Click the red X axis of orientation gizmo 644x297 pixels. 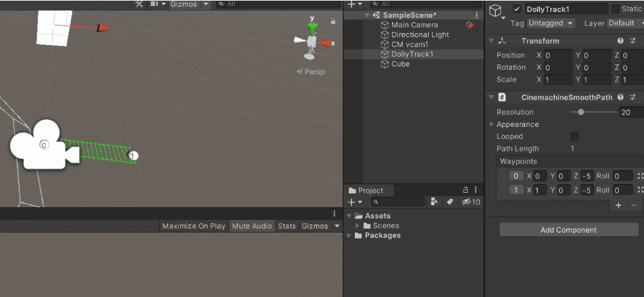(326, 43)
